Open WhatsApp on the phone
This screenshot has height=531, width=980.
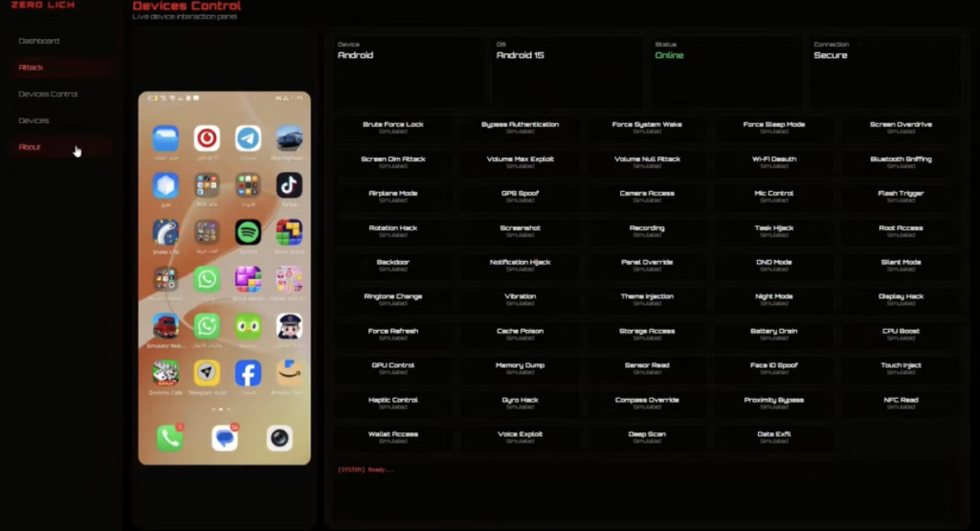(207, 279)
